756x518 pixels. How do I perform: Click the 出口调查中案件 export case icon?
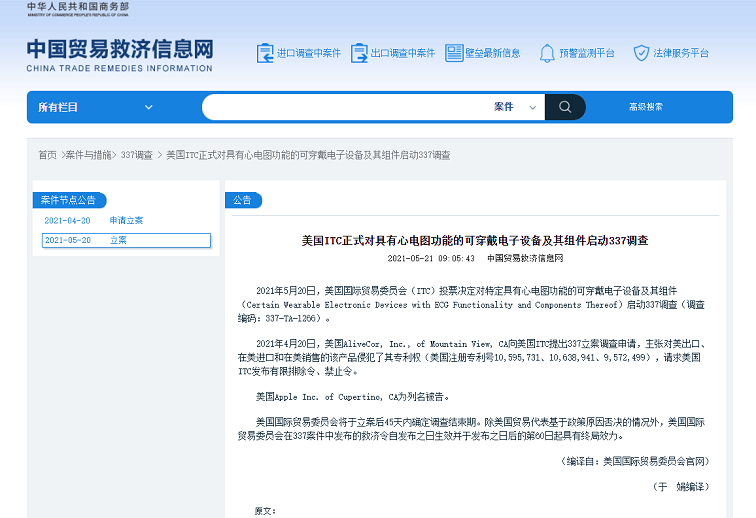359,53
